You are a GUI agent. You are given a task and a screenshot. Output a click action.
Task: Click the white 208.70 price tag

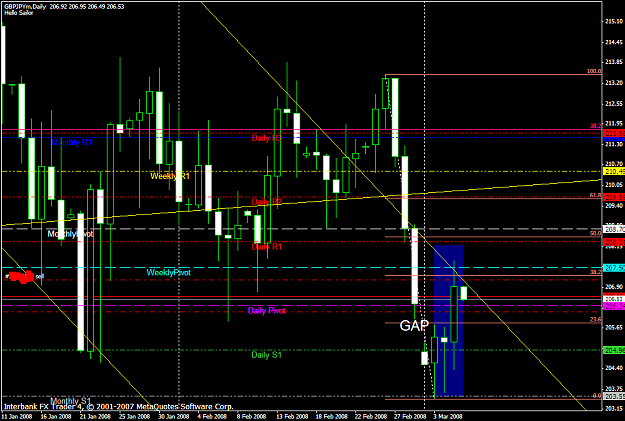click(614, 230)
